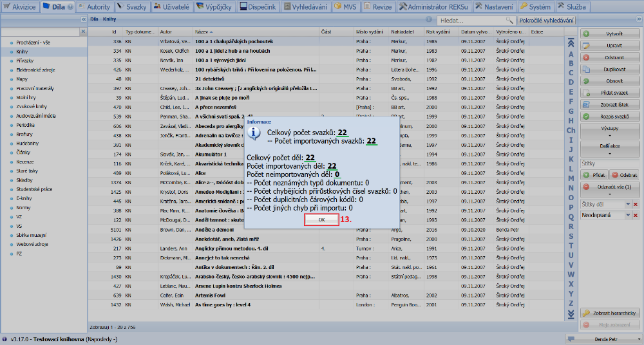Jump to the top with the double up arrow
The height and width of the screenshot is (345, 644).
point(570,44)
